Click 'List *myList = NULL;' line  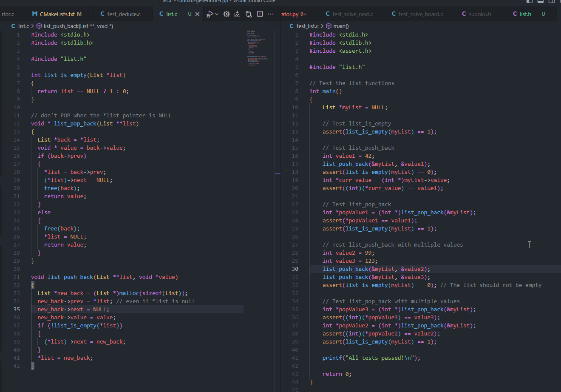pos(355,107)
